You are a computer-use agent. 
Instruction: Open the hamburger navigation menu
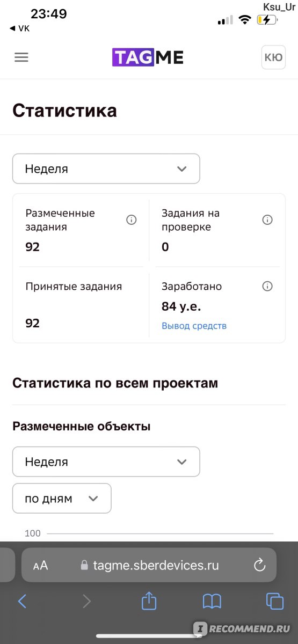[21, 57]
